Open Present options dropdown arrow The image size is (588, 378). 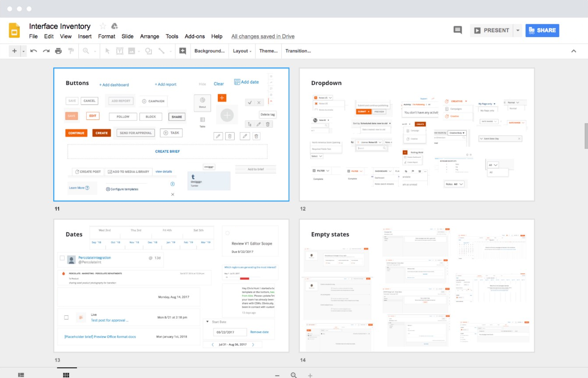click(518, 30)
